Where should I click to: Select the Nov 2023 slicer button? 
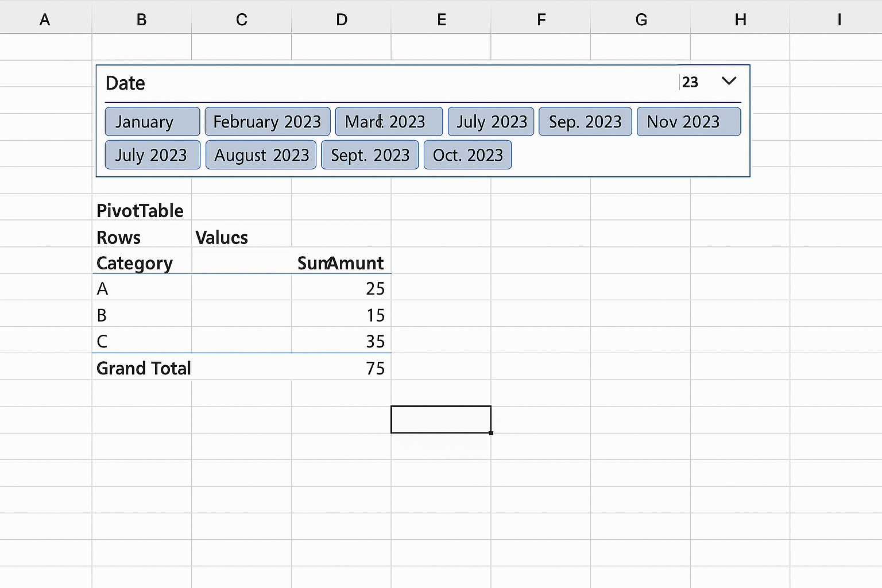(688, 122)
